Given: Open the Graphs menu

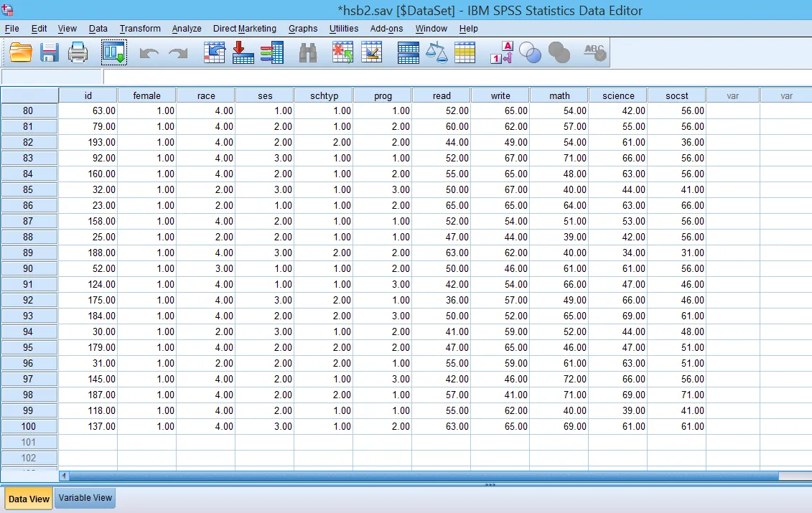Looking at the screenshot, I should point(302,29).
